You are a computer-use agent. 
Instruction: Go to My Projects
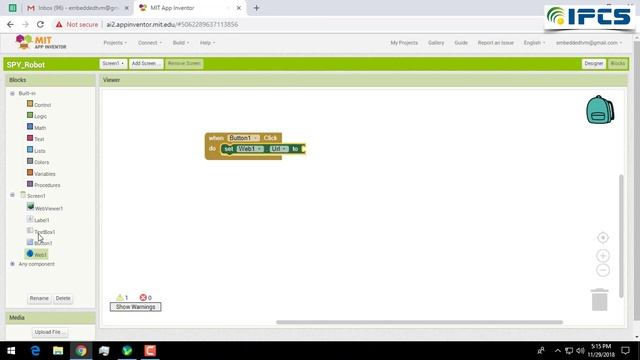coord(404,42)
